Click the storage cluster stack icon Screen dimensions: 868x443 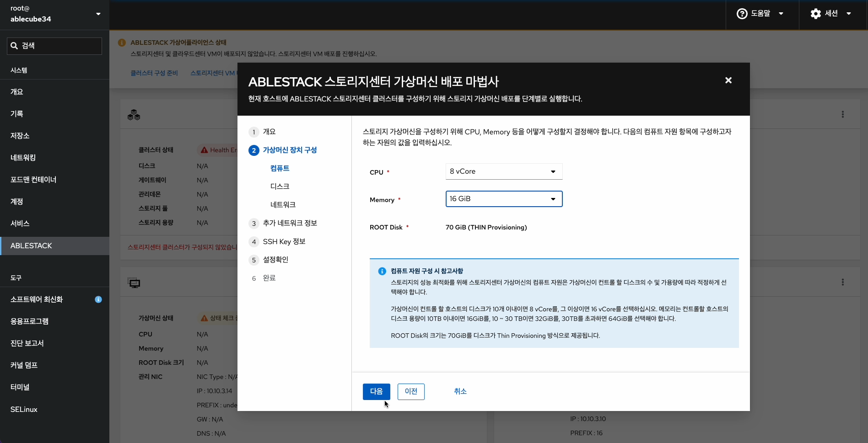[x=133, y=115]
